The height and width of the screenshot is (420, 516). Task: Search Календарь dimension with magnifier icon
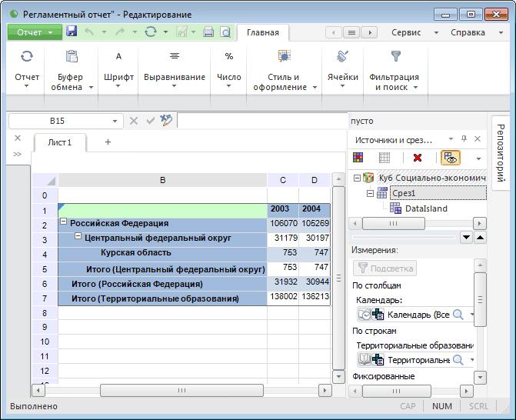pyautogui.click(x=458, y=315)
